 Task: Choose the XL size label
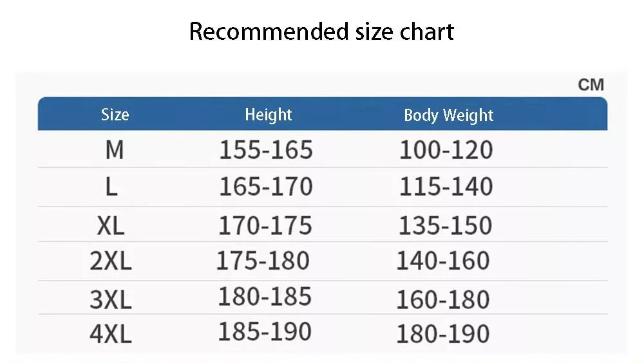click(x=110, y=225)
